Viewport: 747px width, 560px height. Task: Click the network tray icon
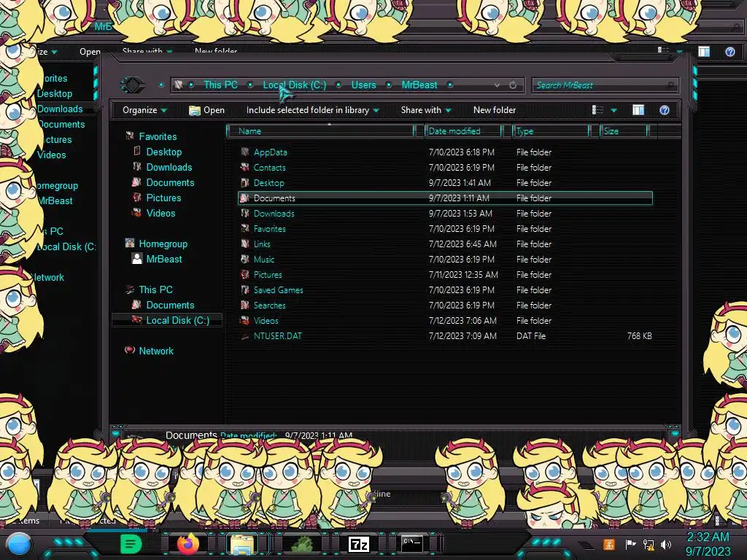point(648,544)
